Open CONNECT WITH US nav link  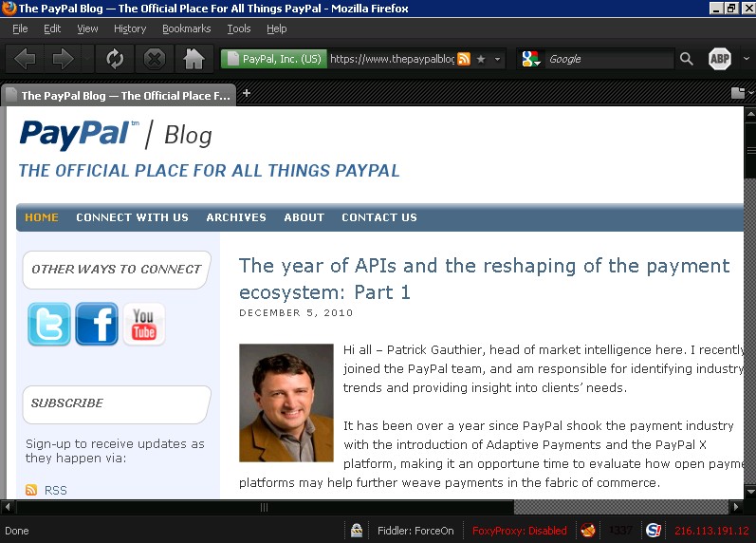132,217
